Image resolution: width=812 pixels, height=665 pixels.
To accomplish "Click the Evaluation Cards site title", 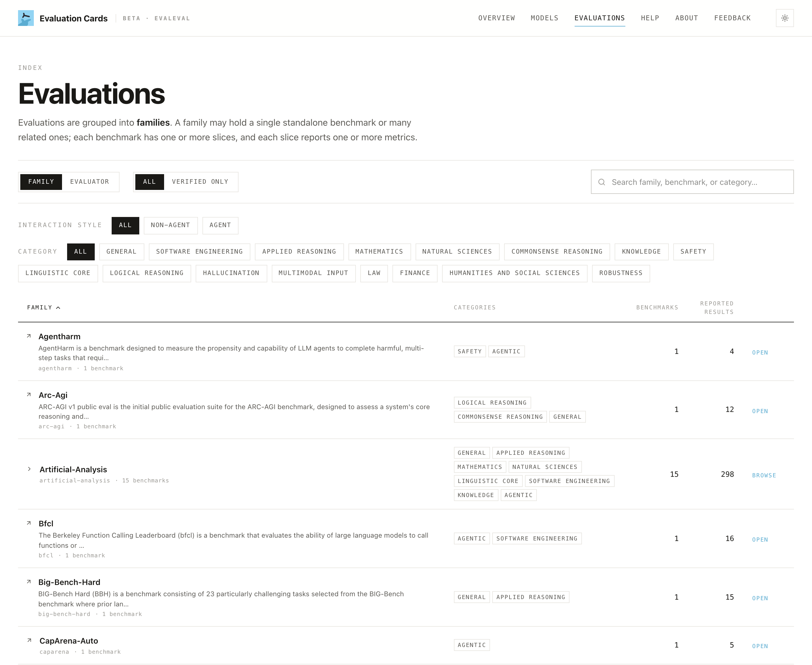I will click(x=74, y=18).
